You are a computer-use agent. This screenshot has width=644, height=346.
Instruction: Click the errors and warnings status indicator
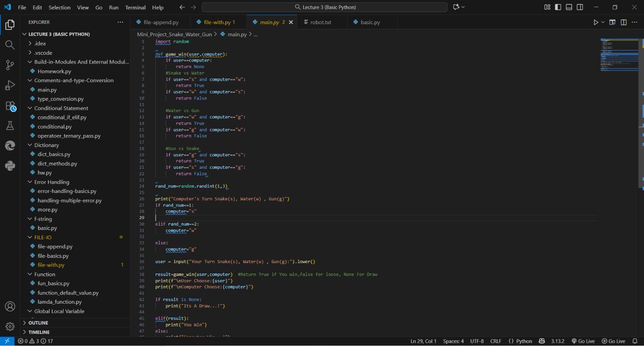point(35,341)
